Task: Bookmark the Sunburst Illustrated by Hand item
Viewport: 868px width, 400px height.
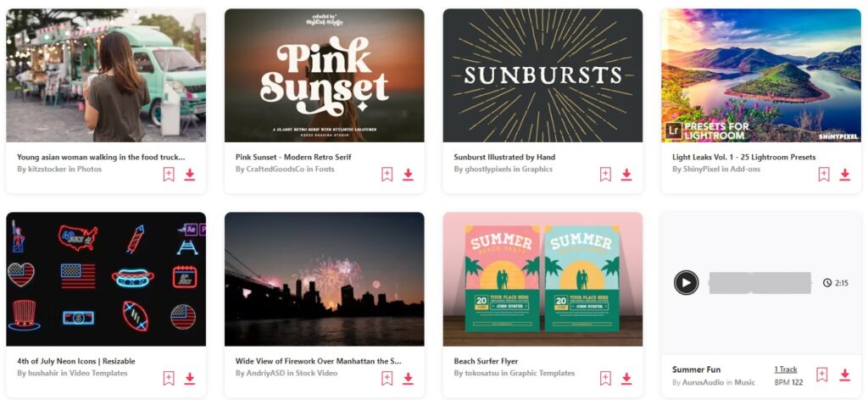Action: tap(605, 175)
